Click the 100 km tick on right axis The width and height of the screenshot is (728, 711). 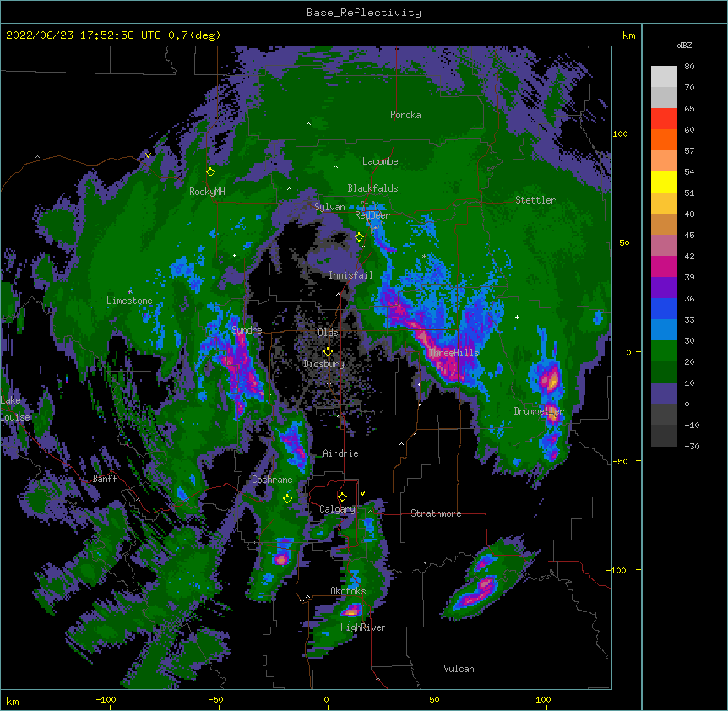[x=620, y=134]
